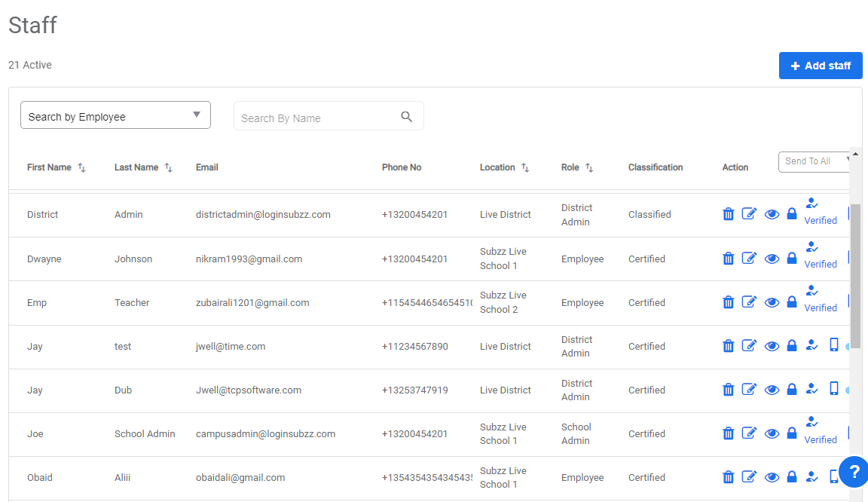Viewport: 868px width, 502px height.
Task: Click the Verified link for Dwayne Johnson
Action: tap(821, 264)
